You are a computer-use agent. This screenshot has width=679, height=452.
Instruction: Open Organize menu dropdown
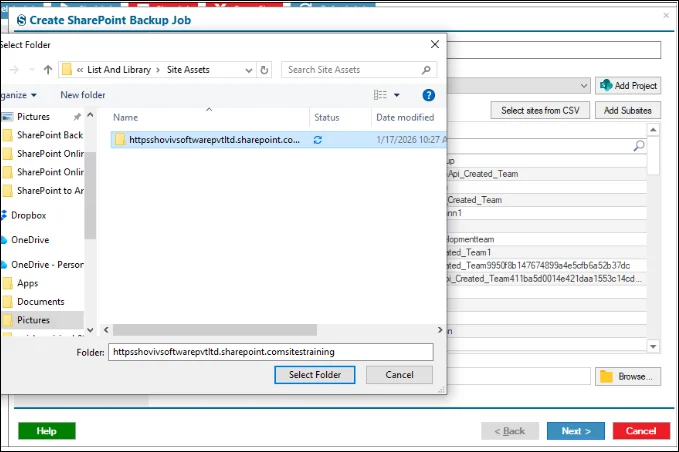click(x=18, y=95)
